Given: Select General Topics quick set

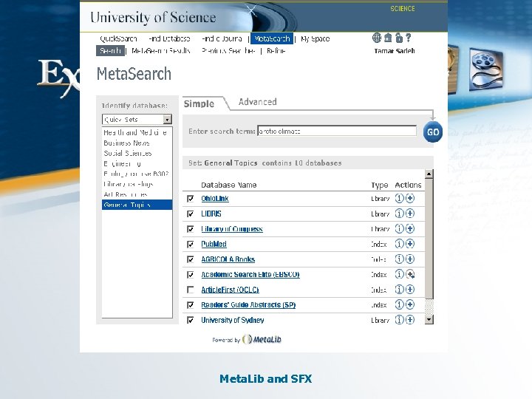Looking at the screenshot, I should (x=137, y=205).
